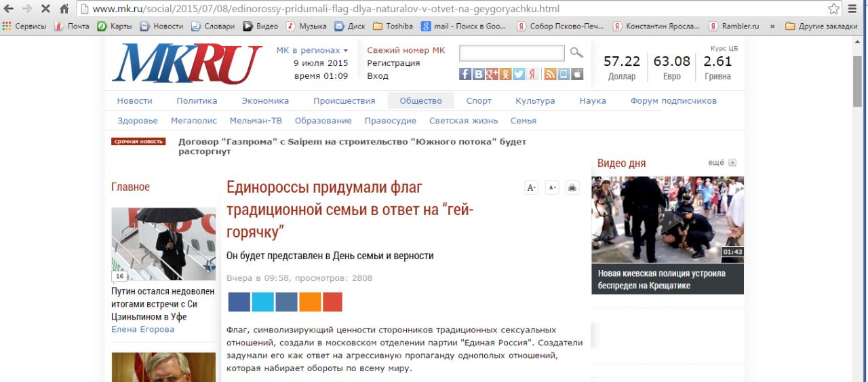This screenshot has height=382, width=868.
Task: Open Образование subsection
Action: (x=323, y=120)
